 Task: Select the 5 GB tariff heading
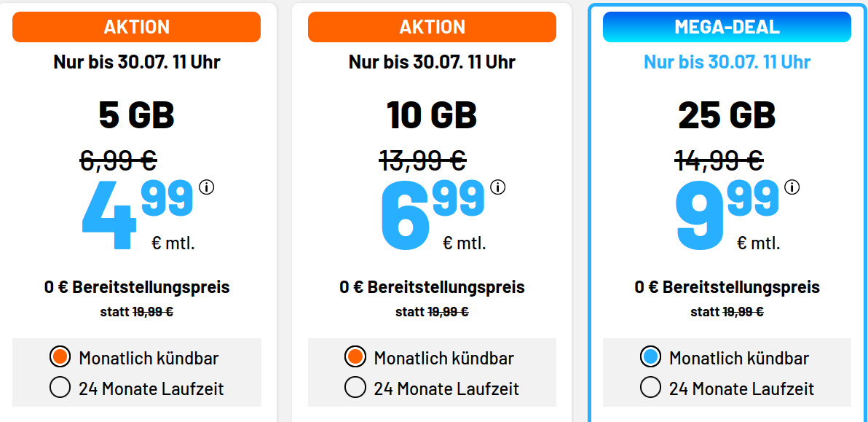pos(135,113)
